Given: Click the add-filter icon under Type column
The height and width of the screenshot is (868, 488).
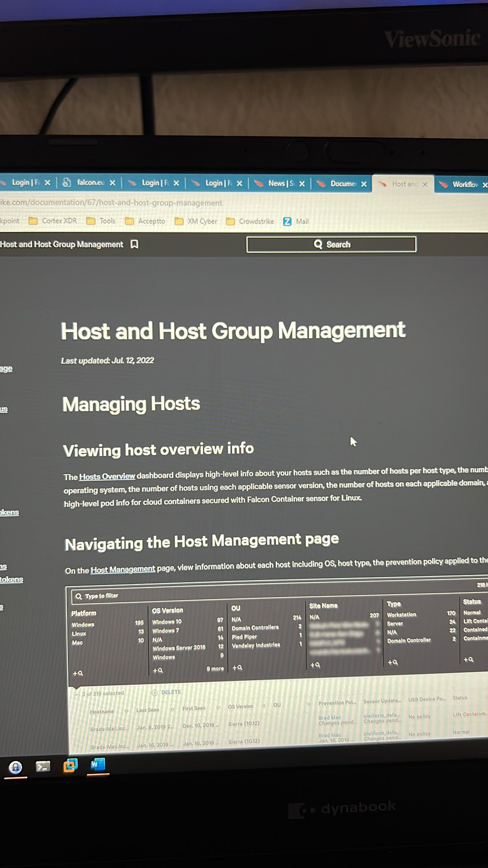Looking at the screenshot, I should click(x=393, y=662).
